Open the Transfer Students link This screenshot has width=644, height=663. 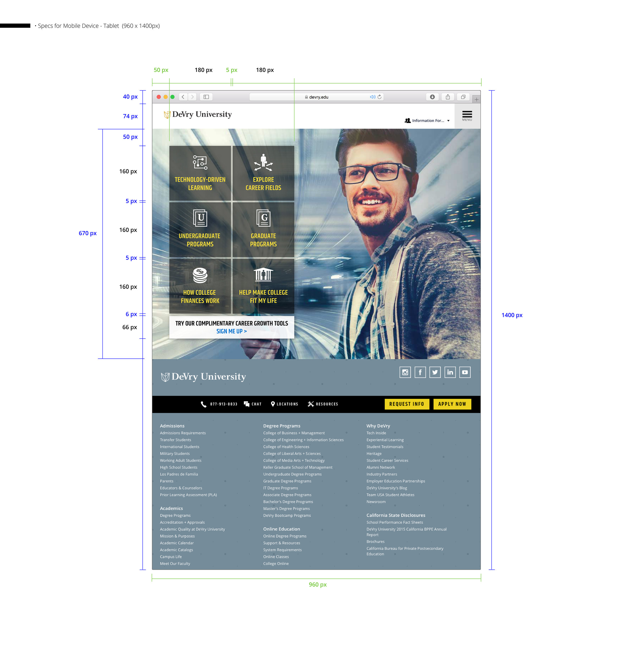tap(175, 440)
